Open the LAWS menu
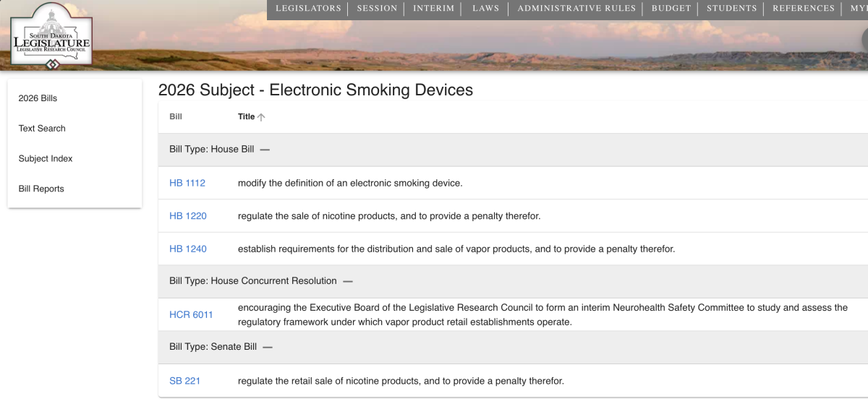Screen dimensions: 868x417 click(x=485, y=8)
